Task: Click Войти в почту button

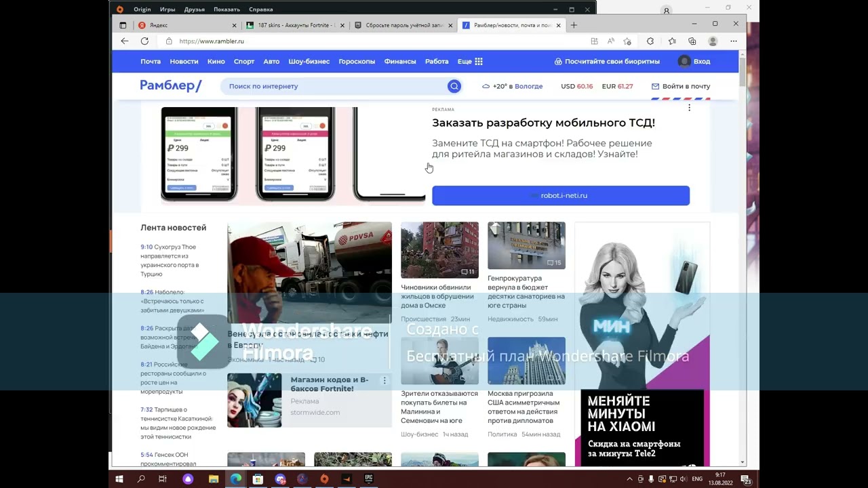Action: pos(681,87)
